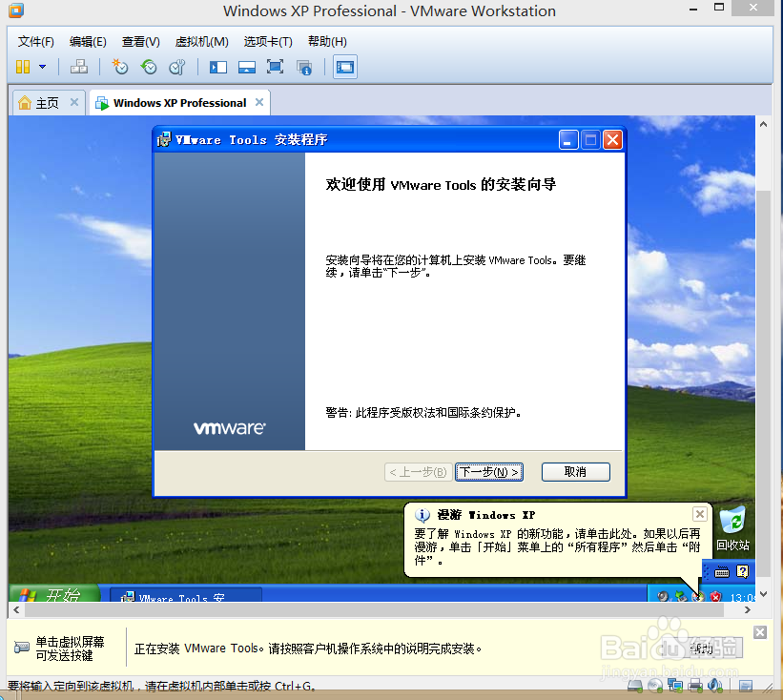Click the sound card status icon
This screenshot has height=700, width=783.
(x=715, y=686)
